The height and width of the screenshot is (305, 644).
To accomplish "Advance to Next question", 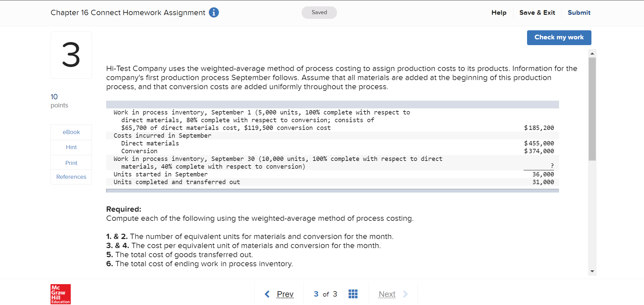I will pos(387,294).
